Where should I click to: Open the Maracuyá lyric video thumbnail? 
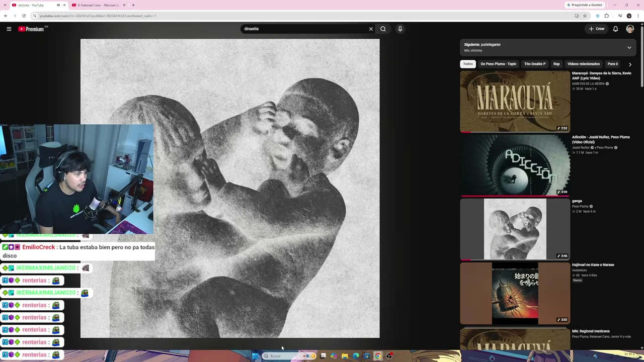pos(515,102)
